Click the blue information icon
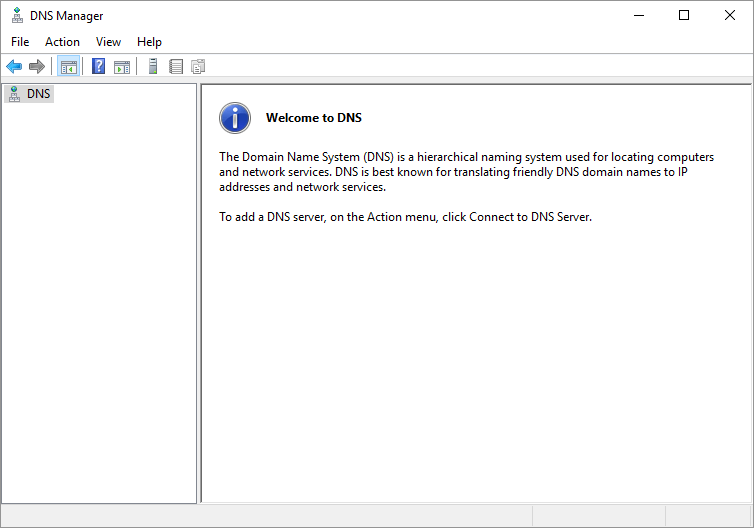The width and height of the screenshot is (754, 528). click(x=235, y=118)
